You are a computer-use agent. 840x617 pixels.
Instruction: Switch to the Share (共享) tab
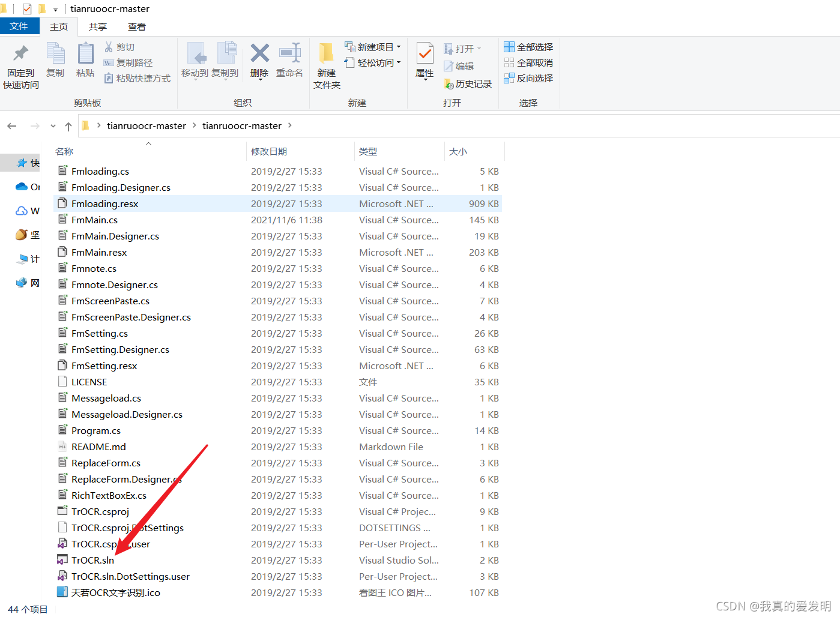coord(98,26)
